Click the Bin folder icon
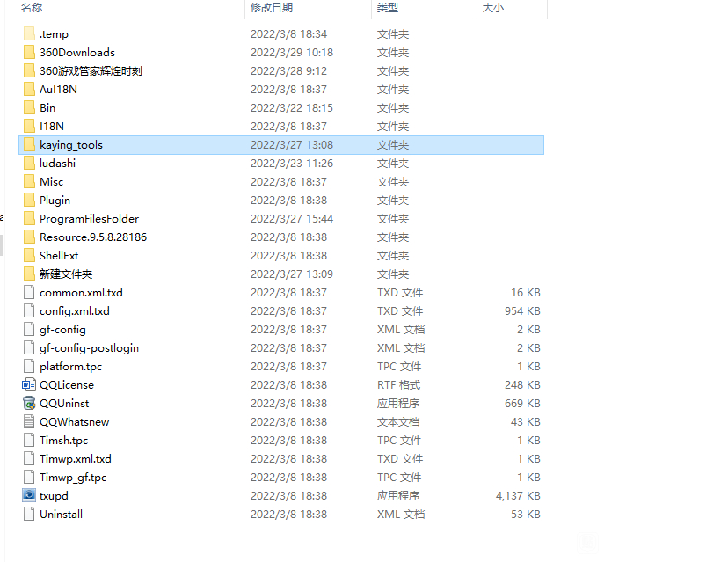Image resolution: width=728 pixels, height=562 pixels. 29,108
